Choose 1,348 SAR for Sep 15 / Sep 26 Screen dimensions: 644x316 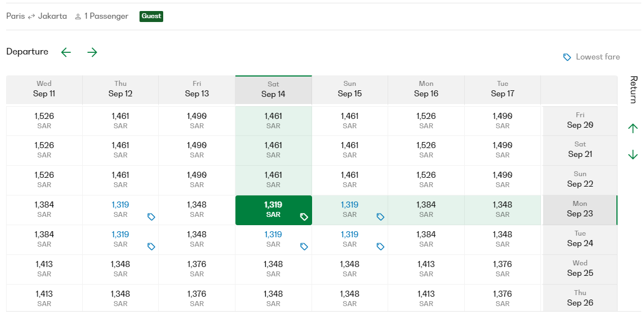(x=350, y=299)
